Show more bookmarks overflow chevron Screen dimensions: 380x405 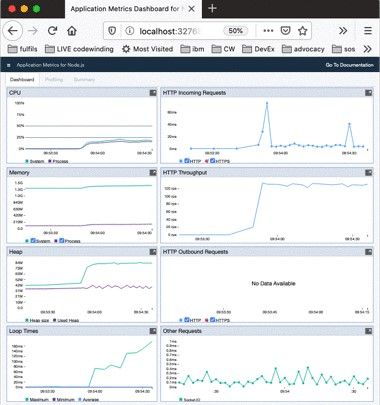pyautogui.click(x=368, y=49)
